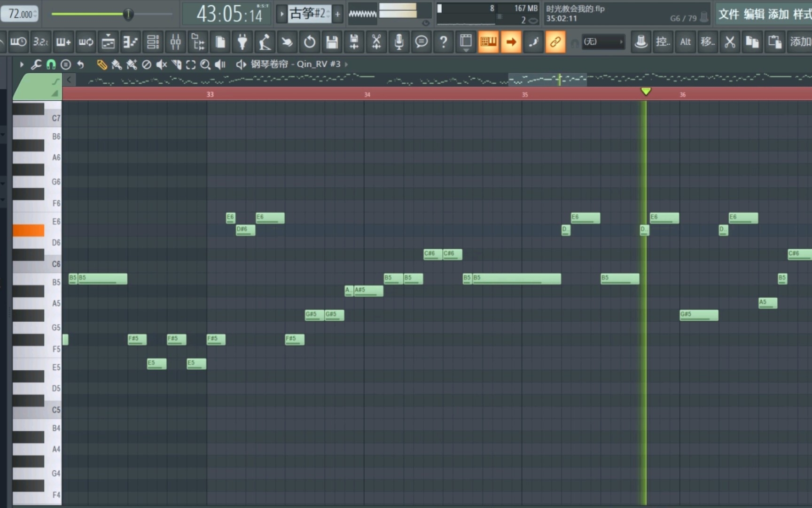Toggle typing keyboard to piano button
The height and width of the screenshot is (508, 812).
(488, 42)
